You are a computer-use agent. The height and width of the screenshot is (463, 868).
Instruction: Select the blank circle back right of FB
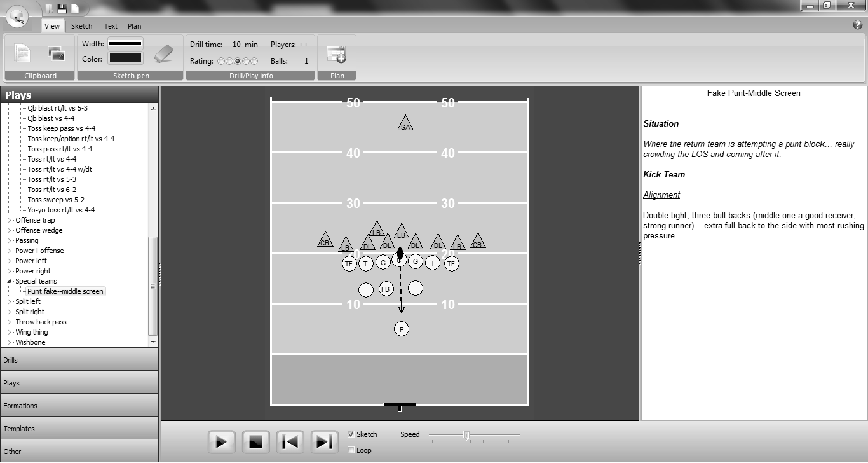click(x=416, y=288)
